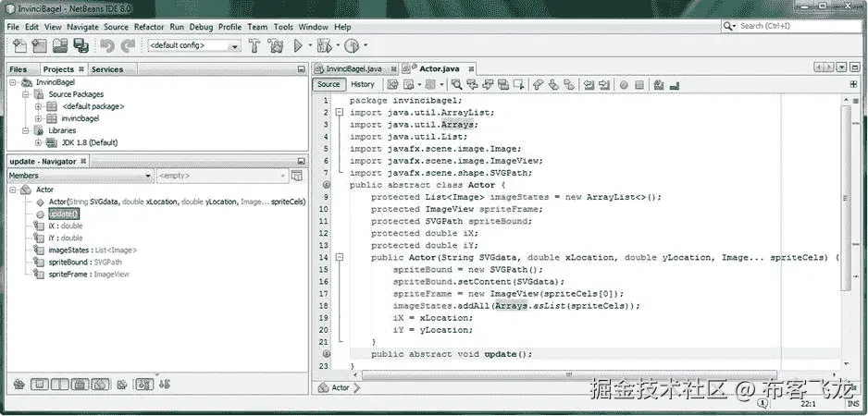868x416 pixels.
Task: Expand the invincibagel package node
Action: 38,118
